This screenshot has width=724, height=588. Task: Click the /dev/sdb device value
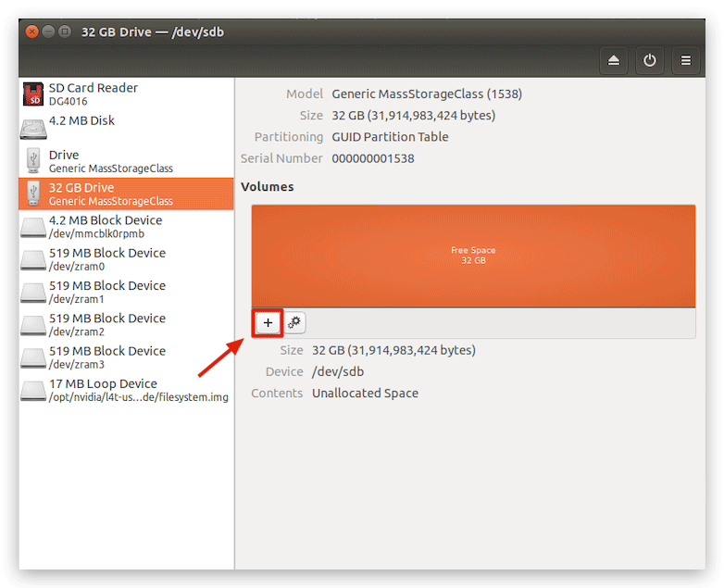click(x=338, y=372)
